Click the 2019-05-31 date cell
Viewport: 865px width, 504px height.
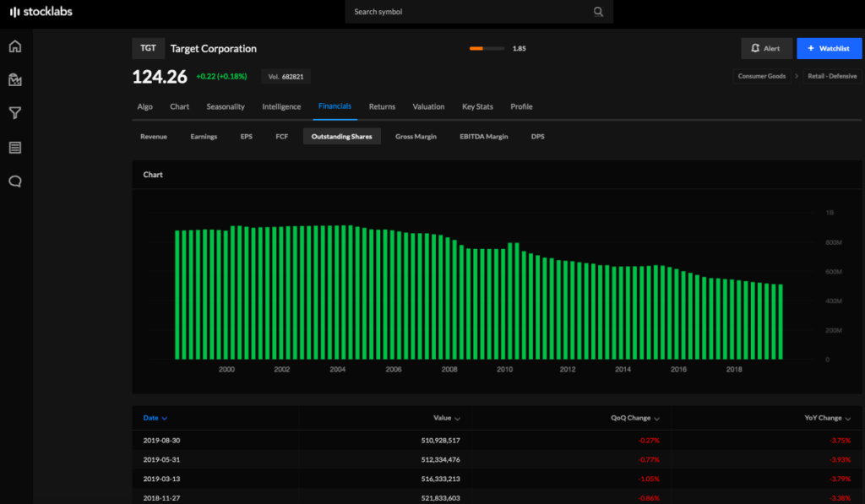click(161, 459)
